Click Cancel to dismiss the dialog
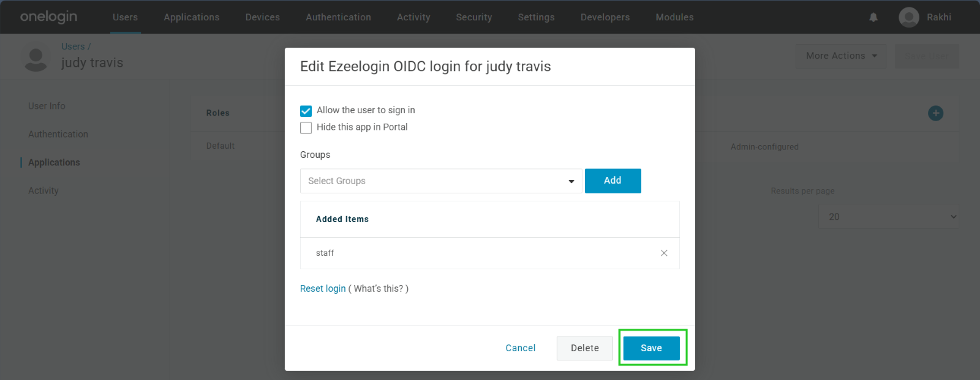This screenshot has width=980, height=380. (521, 348)
